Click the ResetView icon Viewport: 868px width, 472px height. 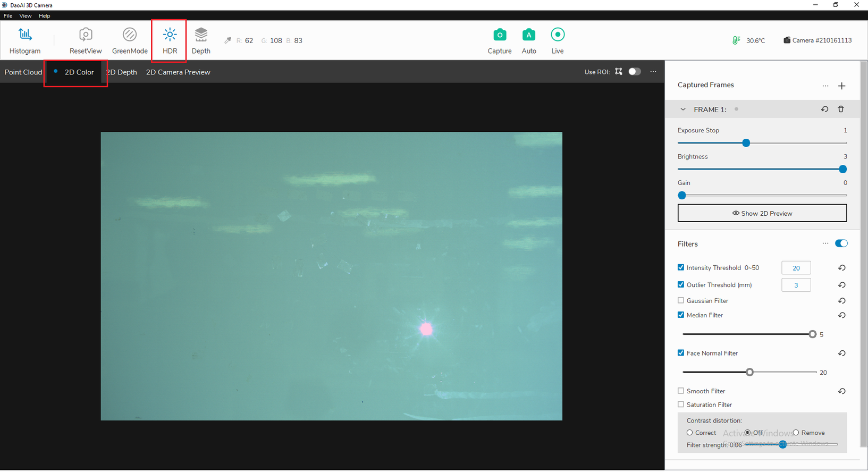pos(85,40)
